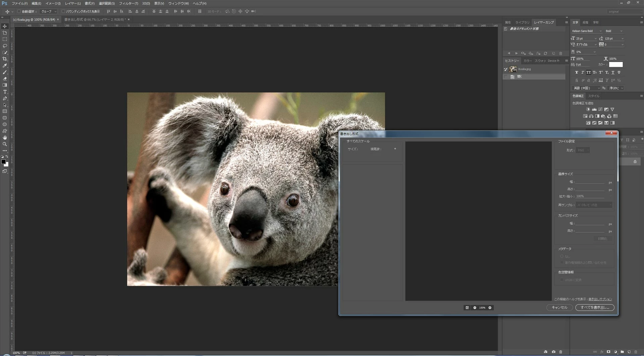The image size is (644, 356).
Task: Click the Photo Filter camera adjustment icon
Action: 603,116
